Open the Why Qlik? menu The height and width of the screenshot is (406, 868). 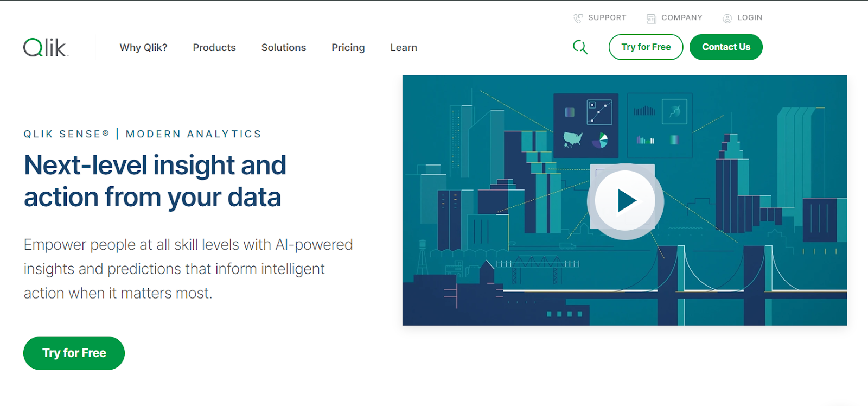coord(143,48)
